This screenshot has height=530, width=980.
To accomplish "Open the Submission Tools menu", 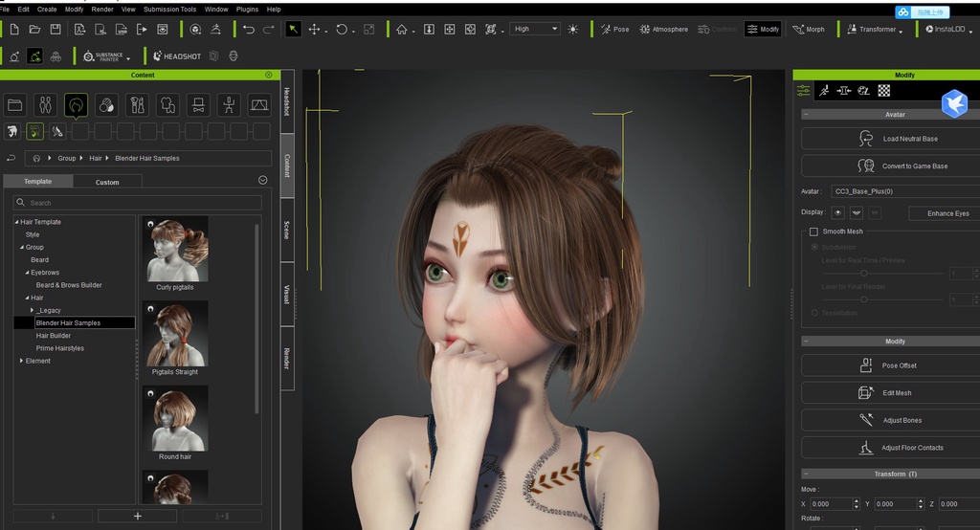I will coord(170,10).
